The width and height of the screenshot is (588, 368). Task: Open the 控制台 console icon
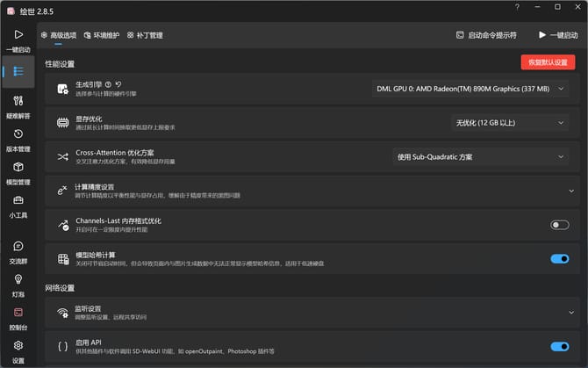pyautogui.click(x=18, y=313)
